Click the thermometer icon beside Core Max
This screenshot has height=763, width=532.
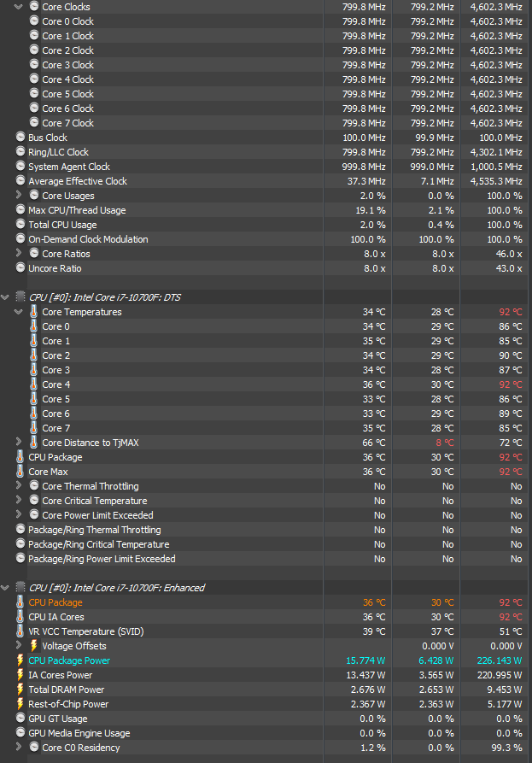20,472
